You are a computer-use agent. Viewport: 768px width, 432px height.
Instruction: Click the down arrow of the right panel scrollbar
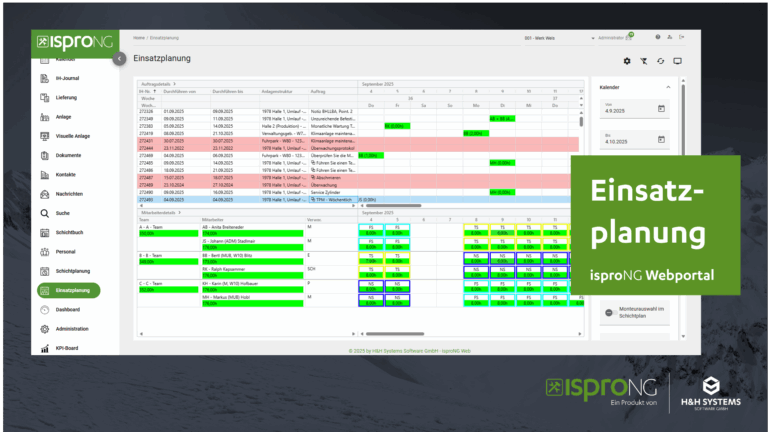[x=683, y=337]
